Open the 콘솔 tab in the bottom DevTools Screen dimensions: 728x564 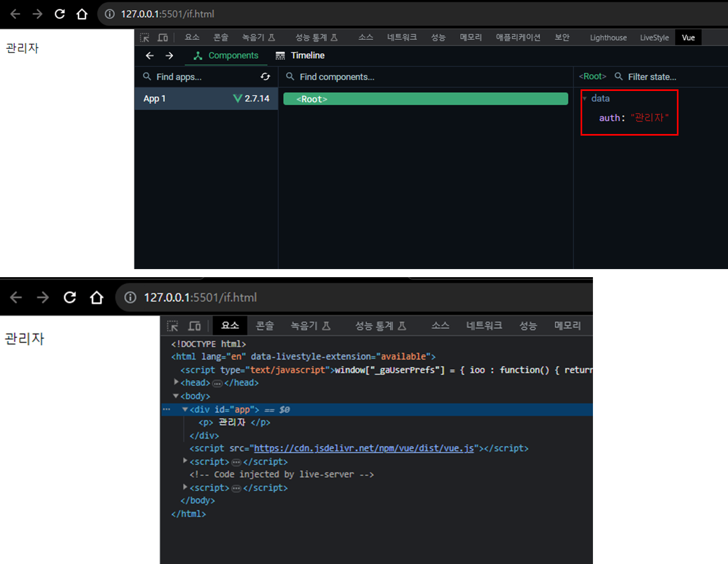(x=265, y=326)
